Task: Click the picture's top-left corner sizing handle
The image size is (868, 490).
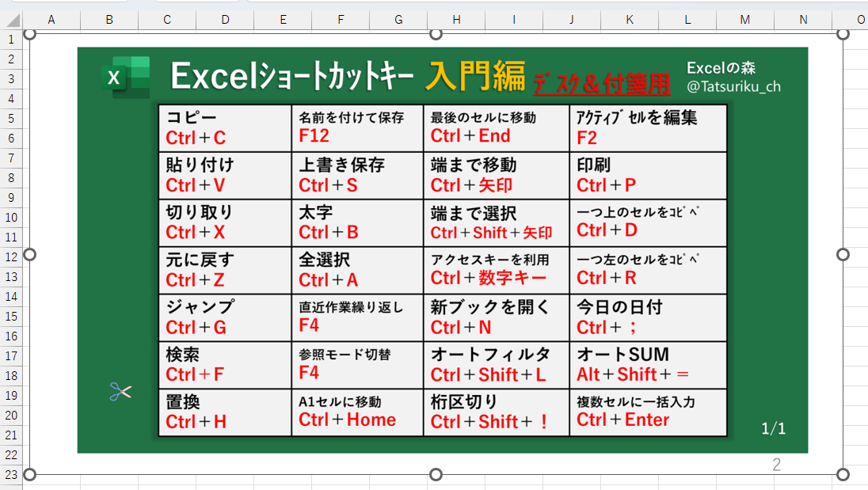Action: [30, 34]
